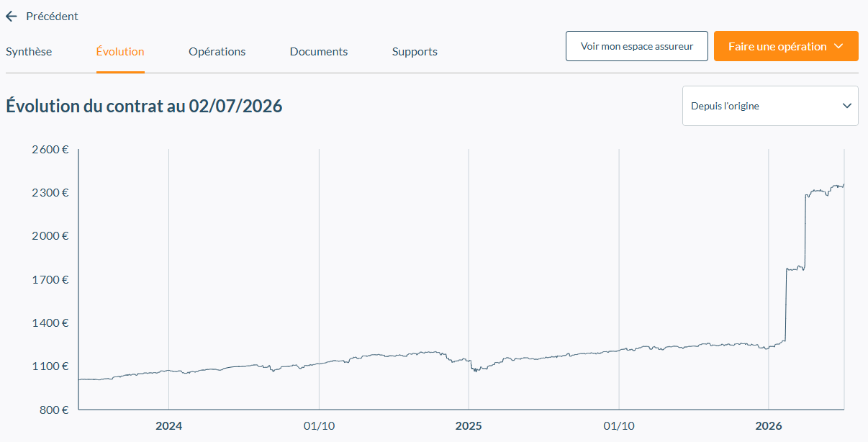Viewport: 868px width, 442px height.
Task: Click the chevron in the Depuis l'origine selector
Action: tap(846, 106)
